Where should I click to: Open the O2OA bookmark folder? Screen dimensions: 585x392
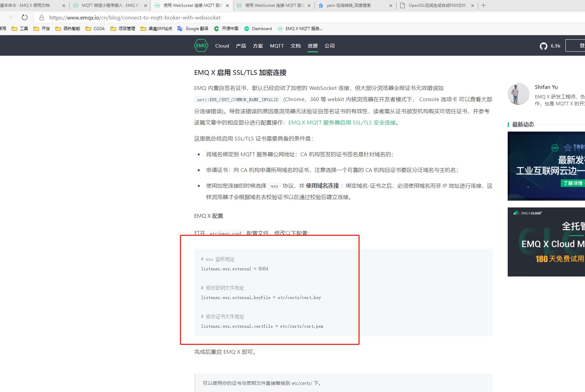(95, 29)
